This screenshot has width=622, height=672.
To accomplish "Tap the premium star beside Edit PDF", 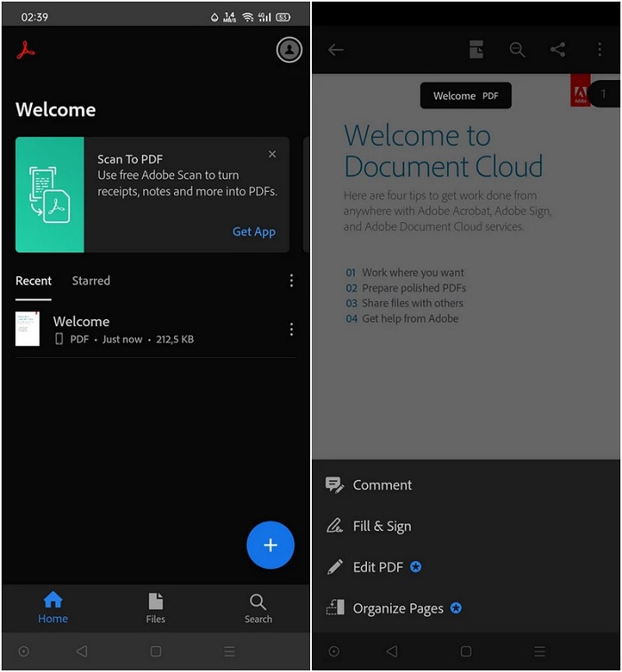I will click(x=416, y=567).
